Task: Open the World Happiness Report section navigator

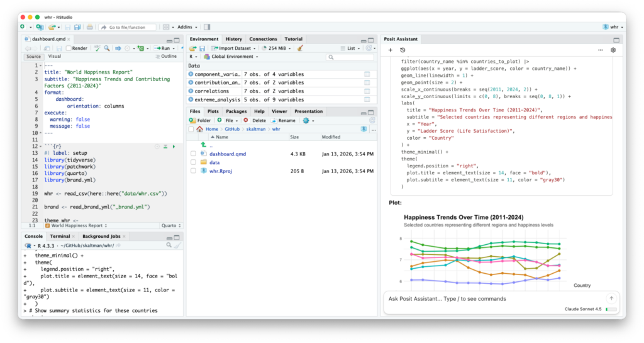Action: pos(76,225)
